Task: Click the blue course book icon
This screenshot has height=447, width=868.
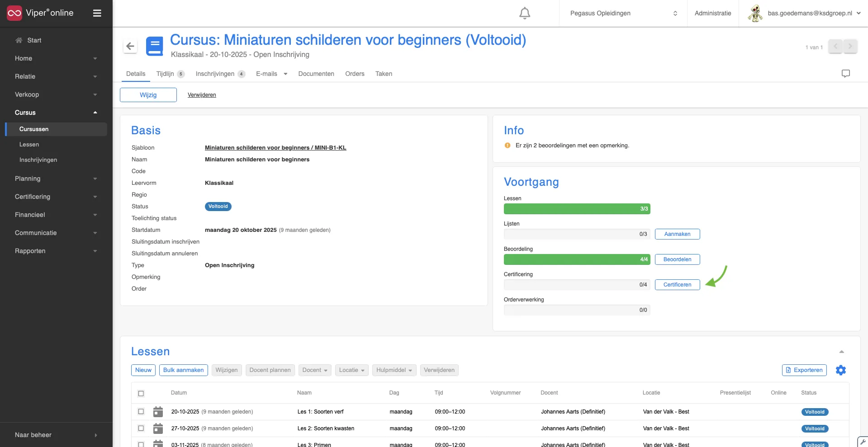Action: [155, 46]
